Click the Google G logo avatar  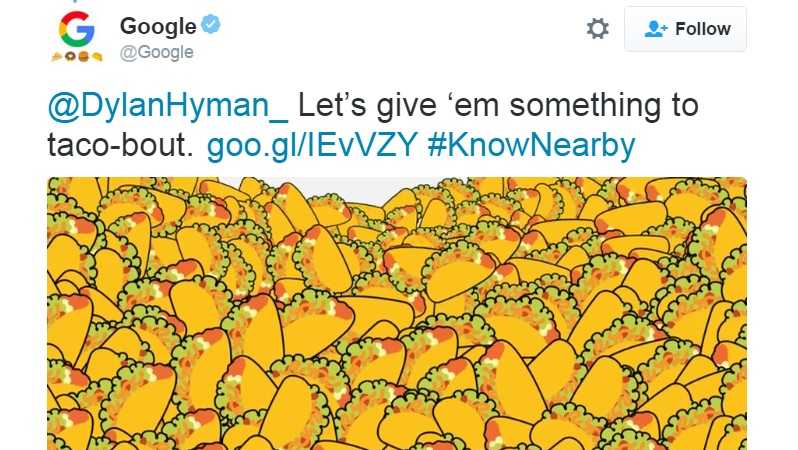tap(77, 29)
